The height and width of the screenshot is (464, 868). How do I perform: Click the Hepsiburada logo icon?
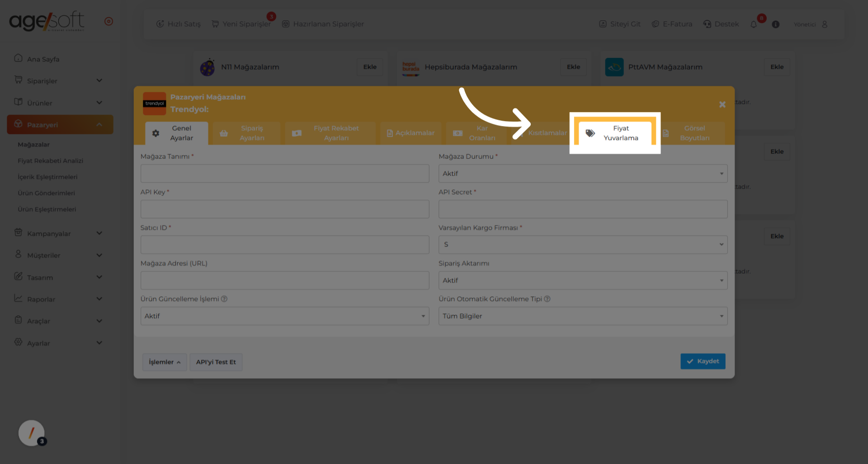[410, 68]
